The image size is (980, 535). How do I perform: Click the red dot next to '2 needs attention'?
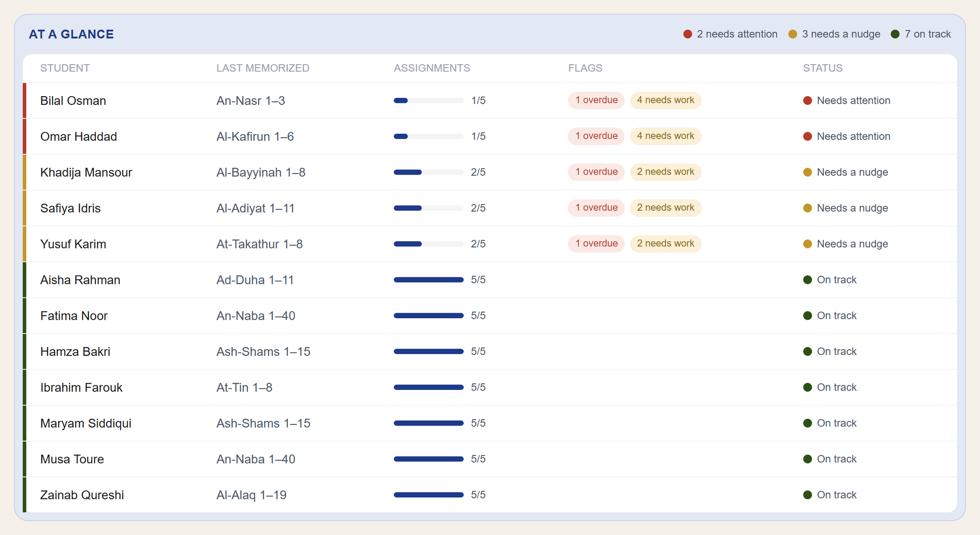(x=687, y=34)
